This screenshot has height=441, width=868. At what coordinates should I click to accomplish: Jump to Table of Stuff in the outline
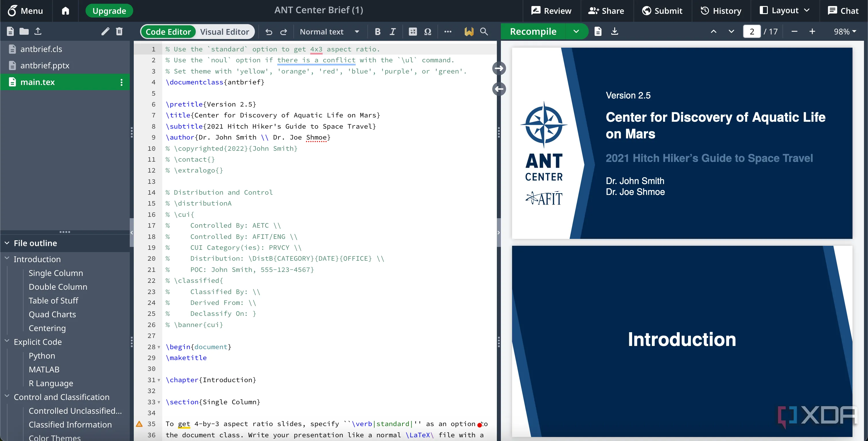tap(53, 301)
